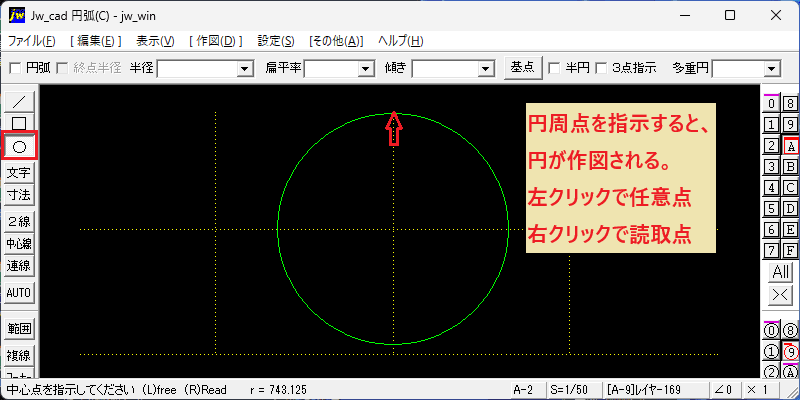Select the 寸法 dimension tool

click(x=19, y=195)
